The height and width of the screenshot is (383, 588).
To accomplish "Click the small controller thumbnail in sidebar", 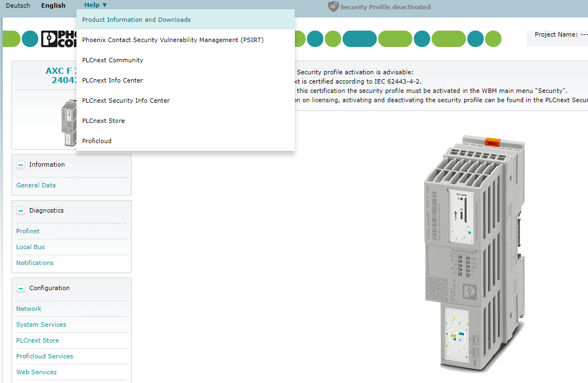I will (69, 123).
